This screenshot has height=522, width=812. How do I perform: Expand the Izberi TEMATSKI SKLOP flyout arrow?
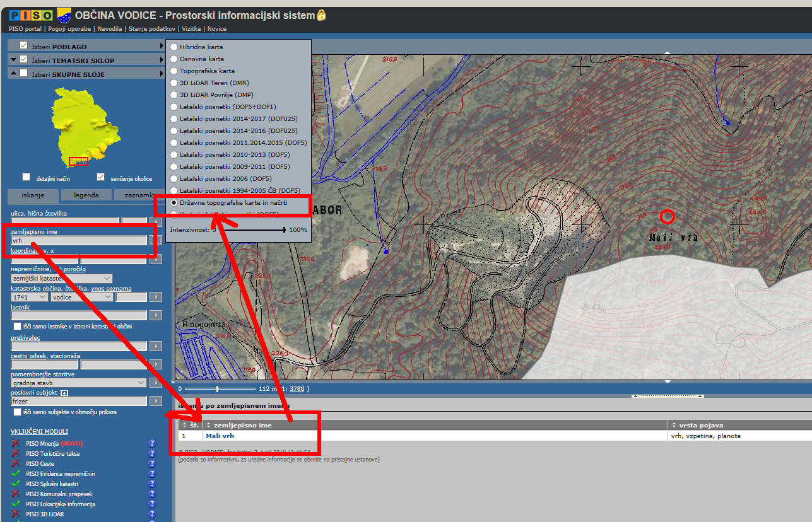point(162,60)
